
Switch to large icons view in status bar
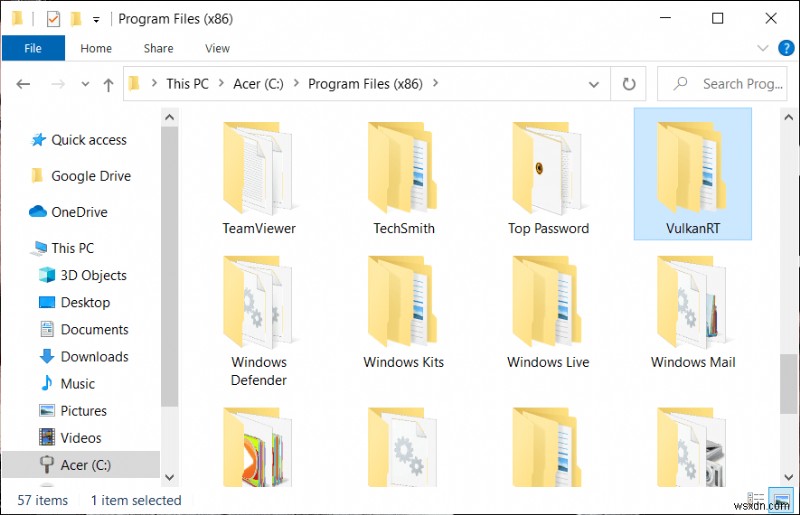(781, 499)
